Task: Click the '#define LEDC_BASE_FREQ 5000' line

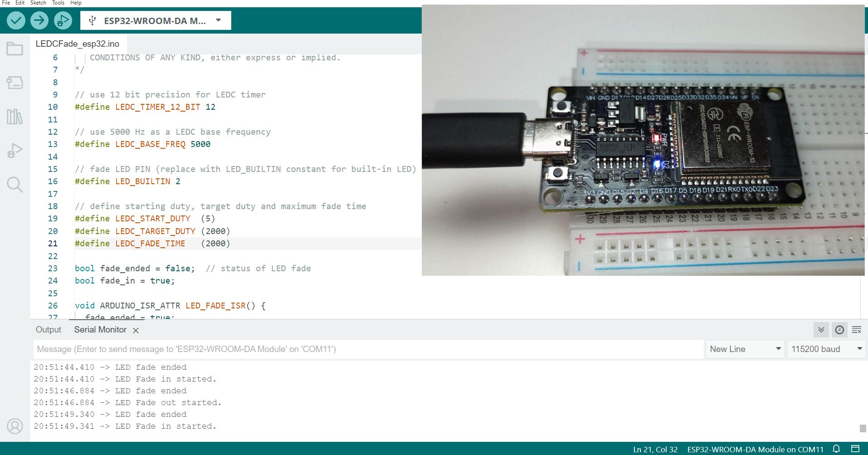Action: point(142,144)
